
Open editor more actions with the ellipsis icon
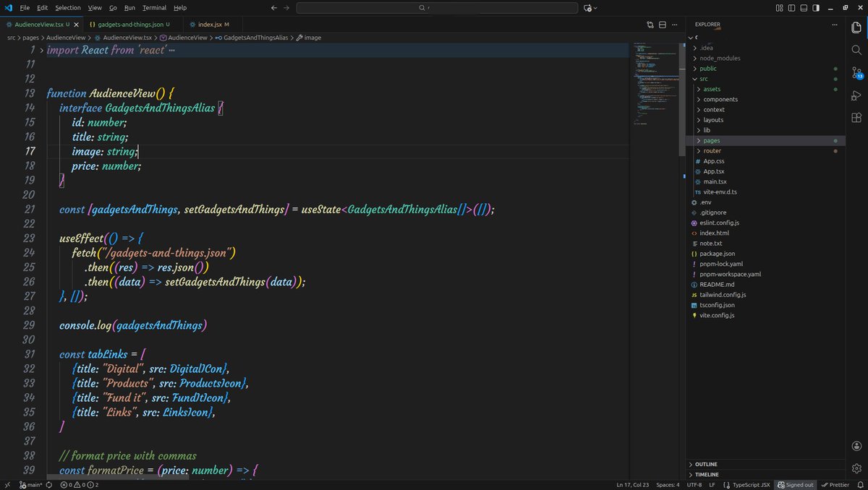point(674,24)
